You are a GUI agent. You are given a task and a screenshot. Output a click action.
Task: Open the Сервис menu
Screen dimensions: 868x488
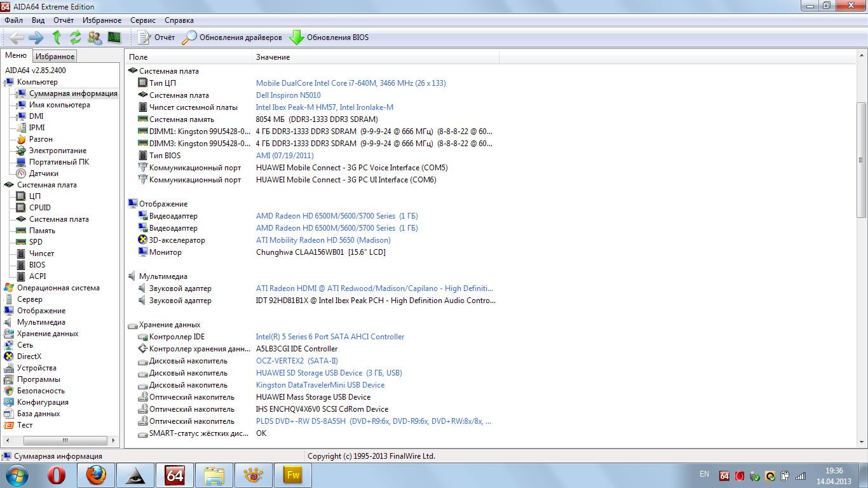coord(142,20)
